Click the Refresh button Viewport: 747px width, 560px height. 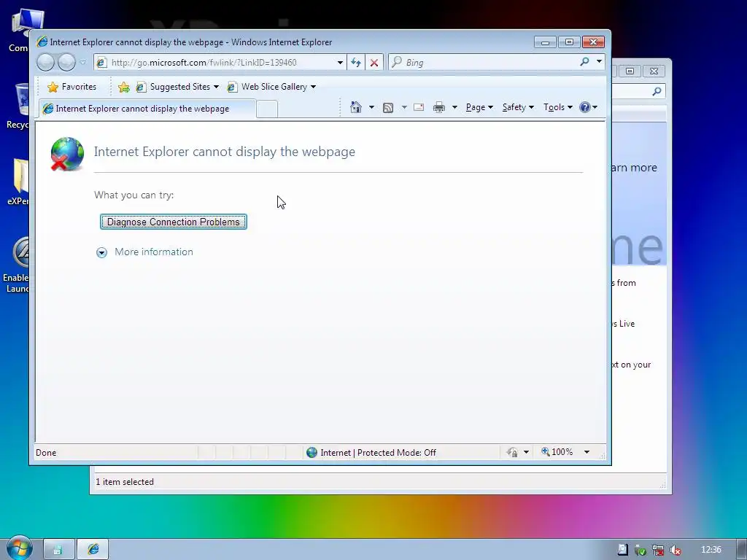[x=356, y=63]
